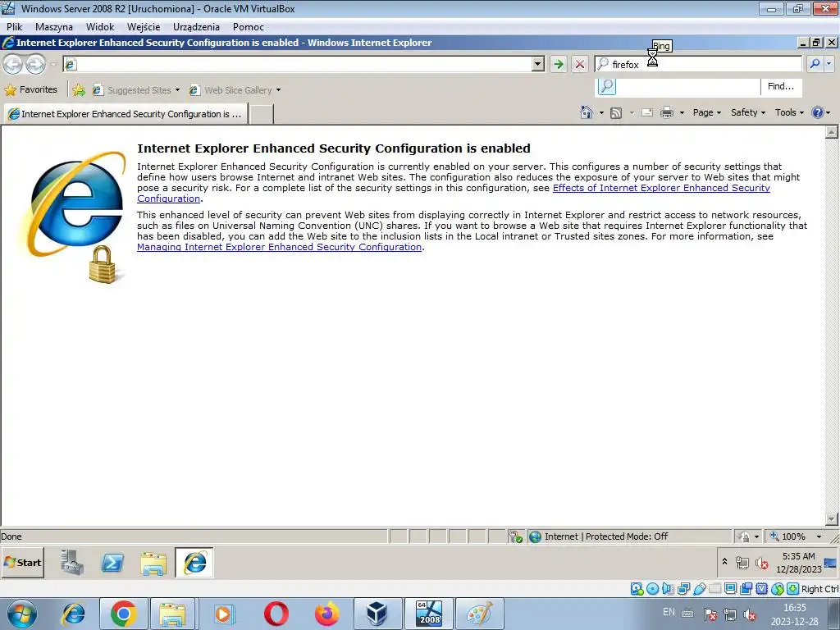
Task: Open the Widok menu in VirtualBox
Action: (x=100, y=27)
